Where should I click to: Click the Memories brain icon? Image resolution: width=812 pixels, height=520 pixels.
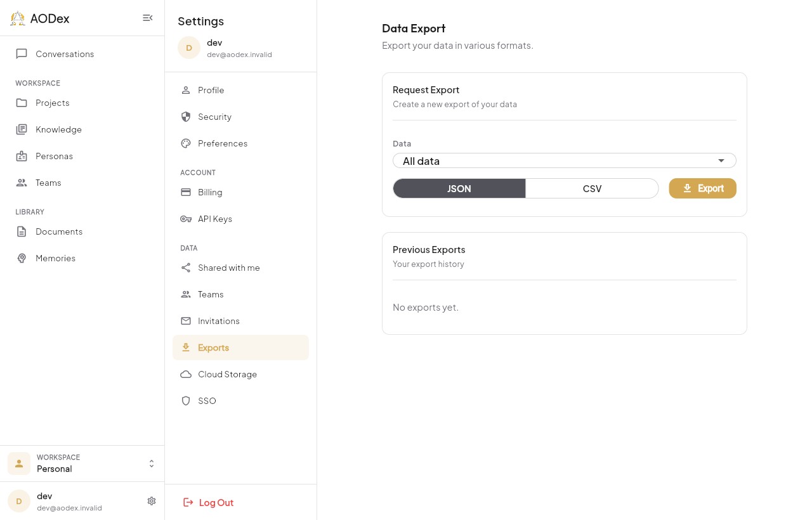pyautogui.click(x=22, y=258)
